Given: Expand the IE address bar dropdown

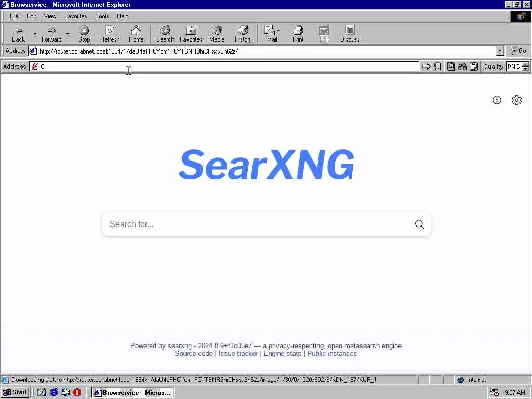Looking at the screenshot, I should pyautogui.click(x=500, y=51).
